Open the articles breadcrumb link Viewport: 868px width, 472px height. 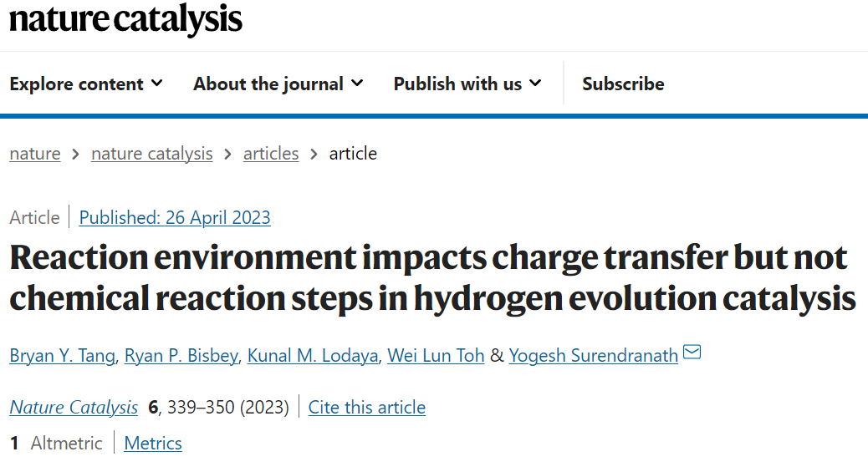coord(271,153)
